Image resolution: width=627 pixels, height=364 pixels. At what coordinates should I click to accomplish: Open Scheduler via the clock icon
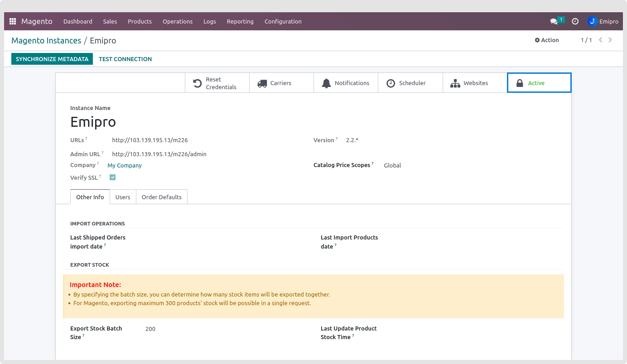(391, 83)
